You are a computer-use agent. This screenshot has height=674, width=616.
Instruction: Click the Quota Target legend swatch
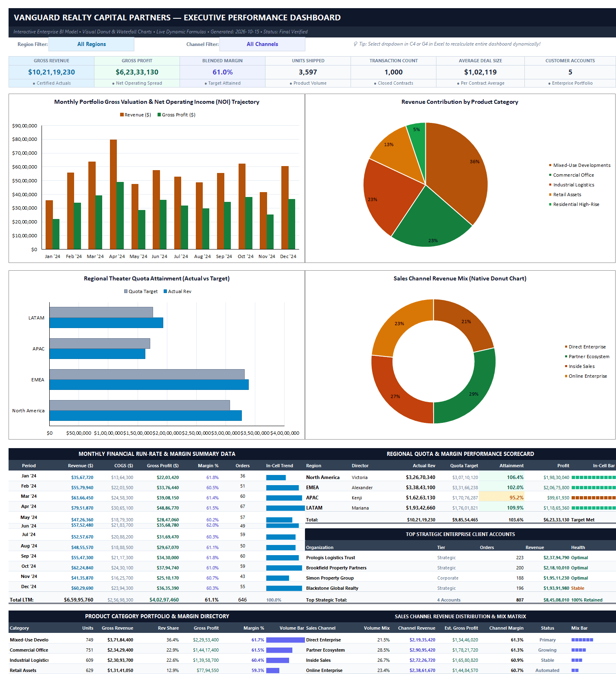[126, 291]
